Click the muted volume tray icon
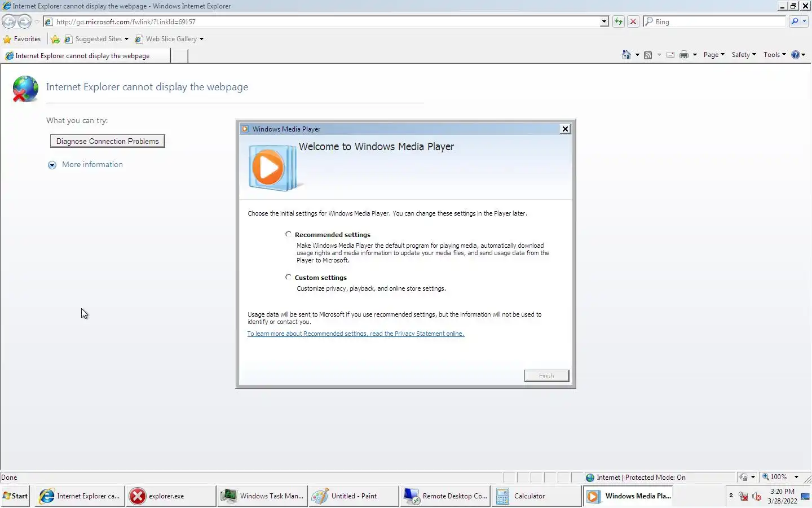The height and width of the screenshot is (508, 812). tap(757, 497)
